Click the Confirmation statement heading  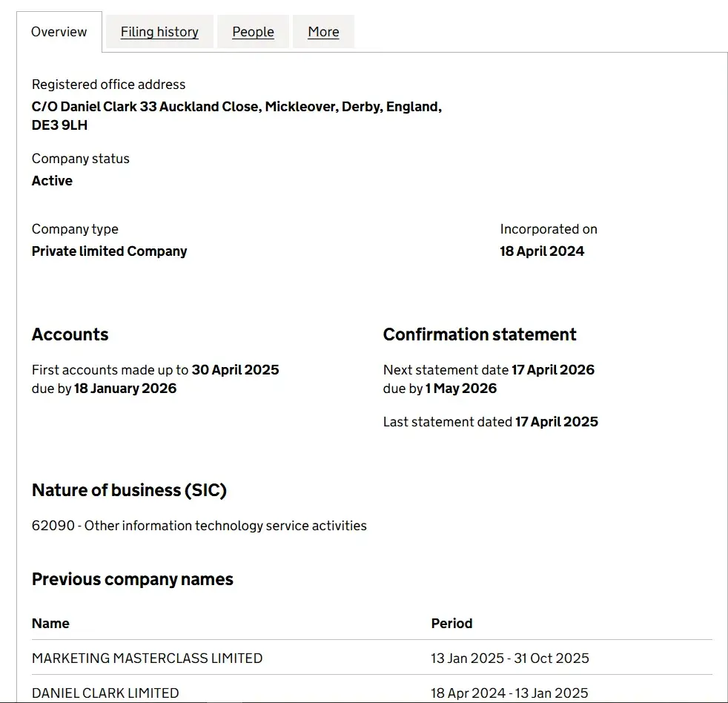point(480,334)
